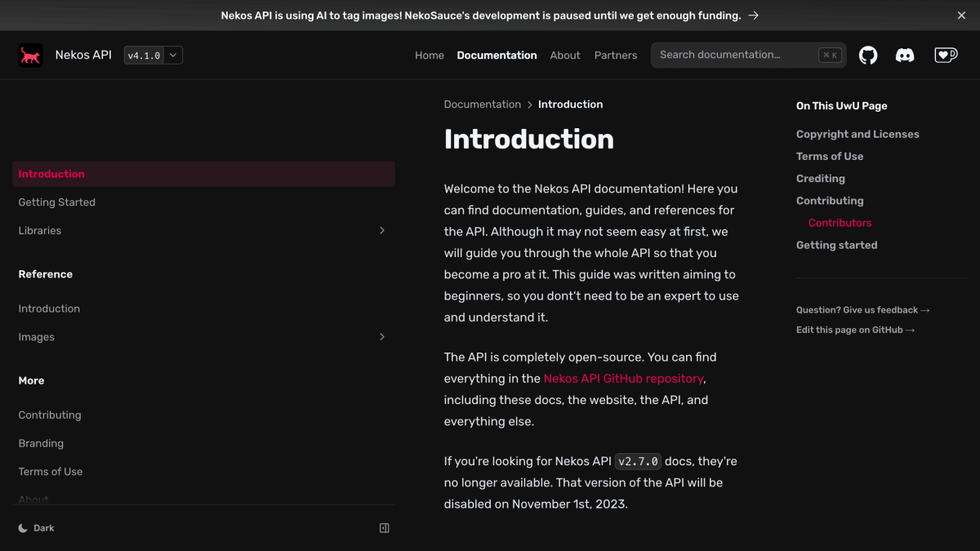Screen dimensions: 980x551
Task: Click Documentation breadcrumb link
Action: point(483,104)
